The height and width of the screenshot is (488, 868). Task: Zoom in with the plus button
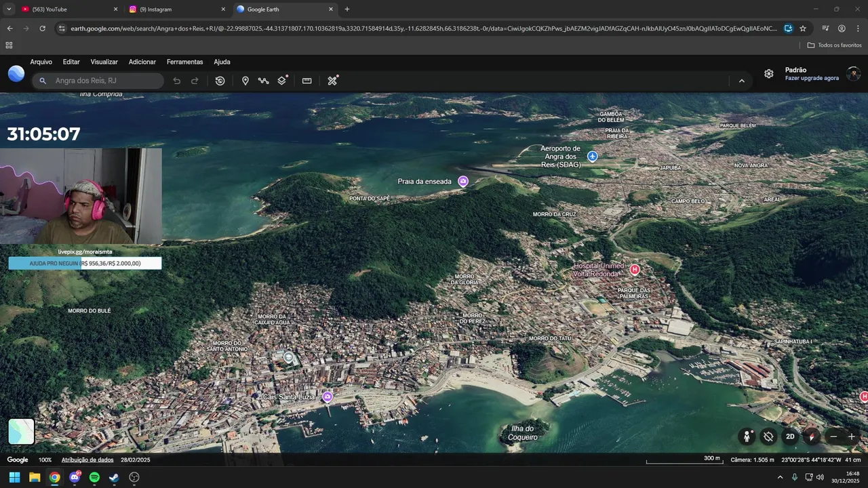click(852, 436)
